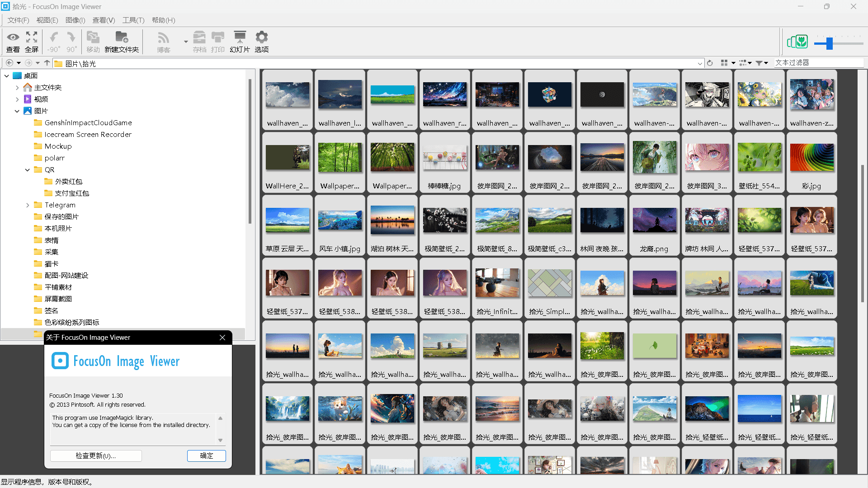Select the Icecream Screen Recorder folder
868x488 pixels.
pos(88,135)
